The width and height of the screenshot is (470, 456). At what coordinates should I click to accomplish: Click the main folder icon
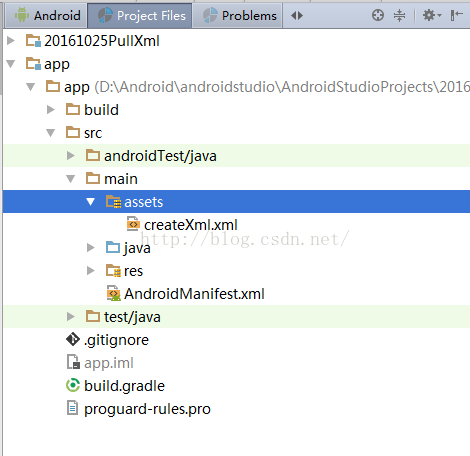point(93,178)
